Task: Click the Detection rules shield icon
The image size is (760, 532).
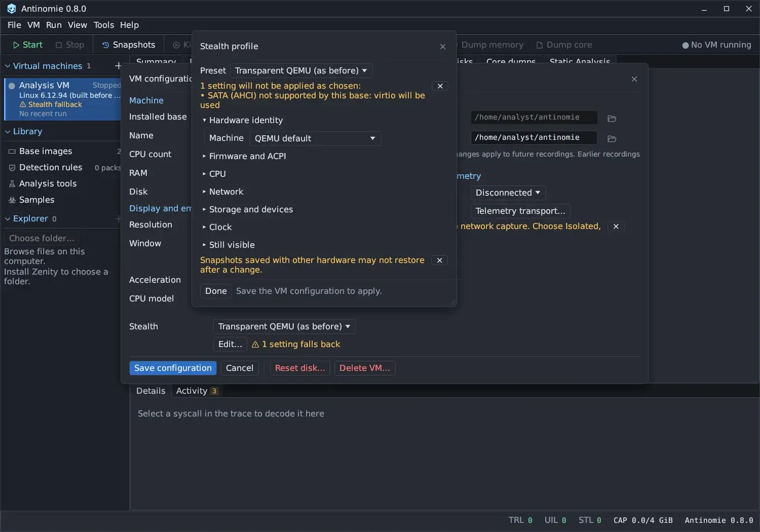Action: tap(12, 168)
